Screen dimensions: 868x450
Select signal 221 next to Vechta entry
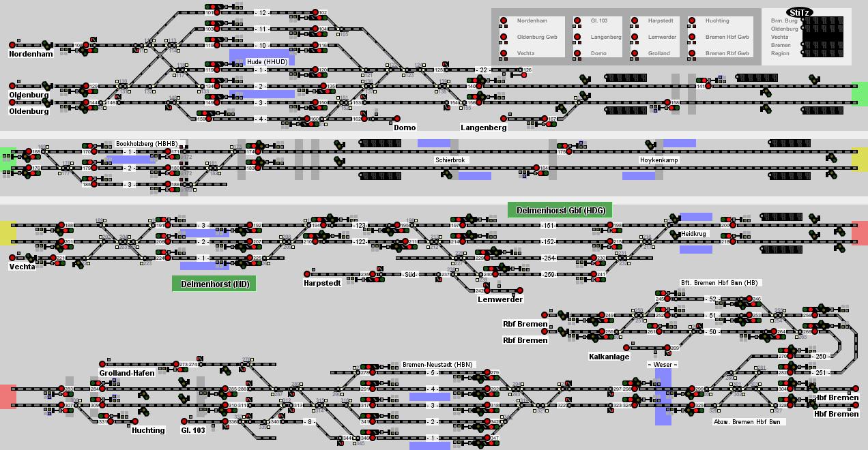pyautogui.click(x=54, y=258)
